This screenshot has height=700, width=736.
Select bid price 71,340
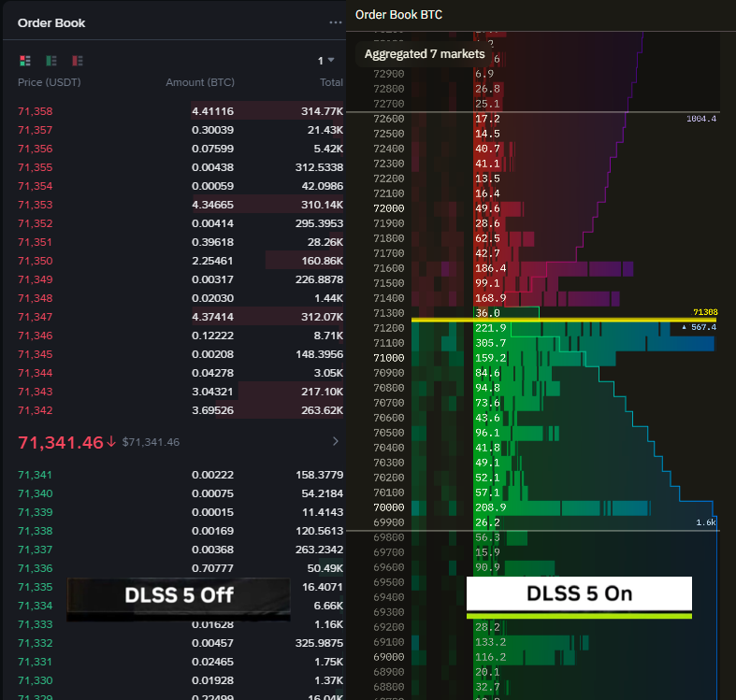36,493
